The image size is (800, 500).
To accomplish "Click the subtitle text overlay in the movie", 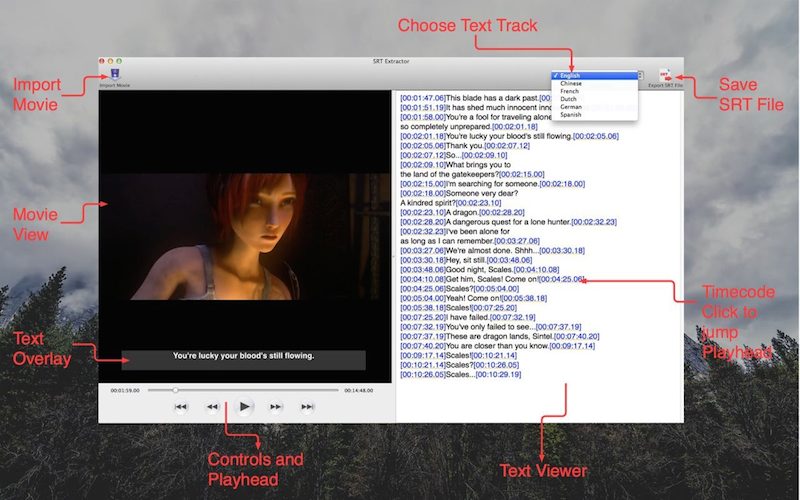I will pyautogui.click(x=243, y=360).
